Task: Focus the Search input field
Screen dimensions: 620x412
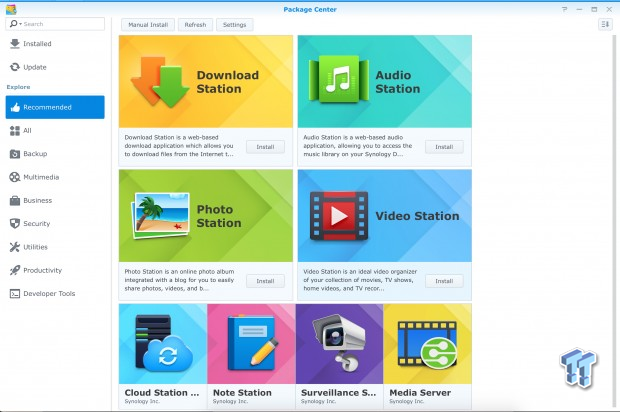Action: point(55,24)
